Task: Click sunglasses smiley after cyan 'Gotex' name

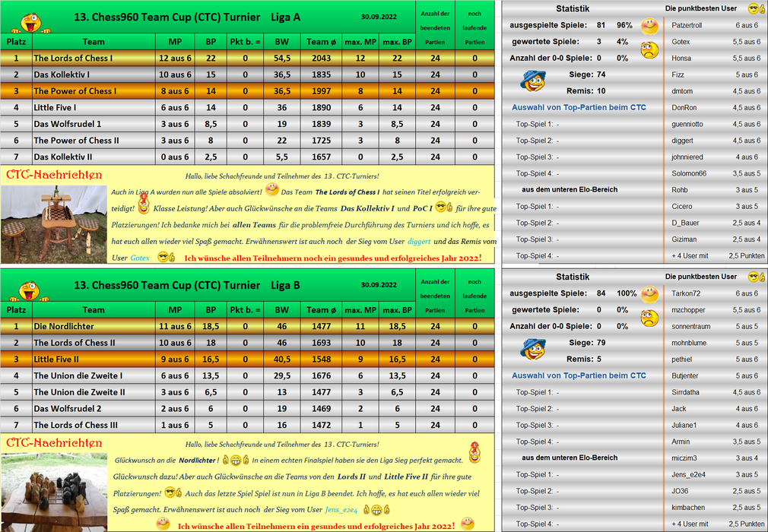Action: (x=166, y=257)
